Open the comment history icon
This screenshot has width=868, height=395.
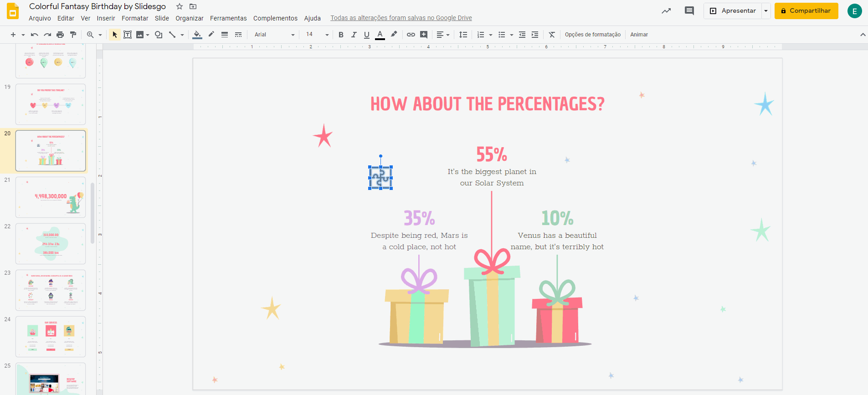coord(689,11)
